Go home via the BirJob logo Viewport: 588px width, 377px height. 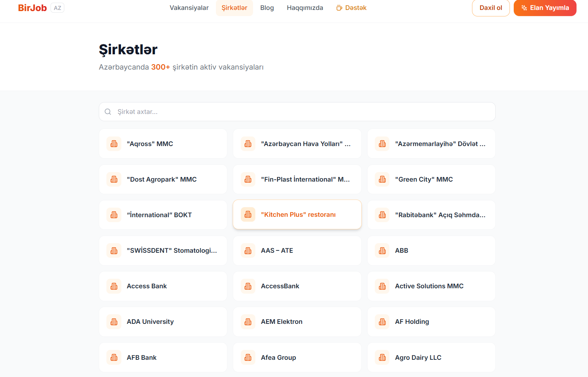pos(33,8)
